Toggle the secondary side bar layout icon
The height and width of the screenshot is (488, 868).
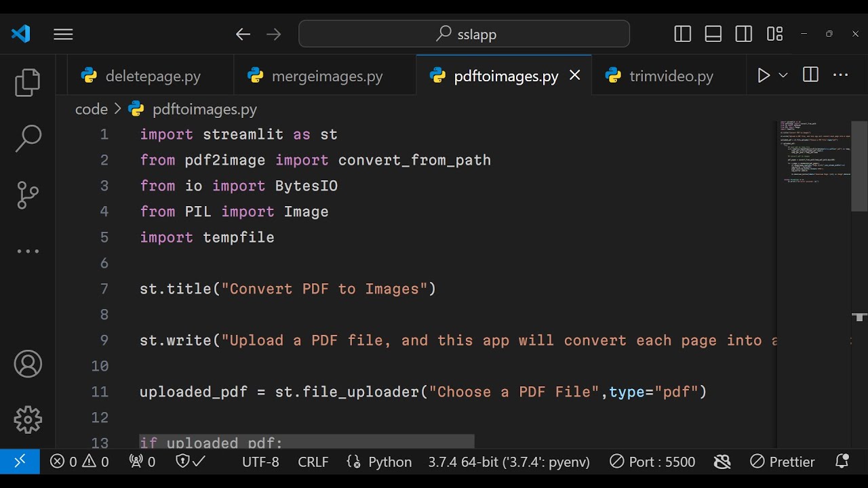pos(744,34)
